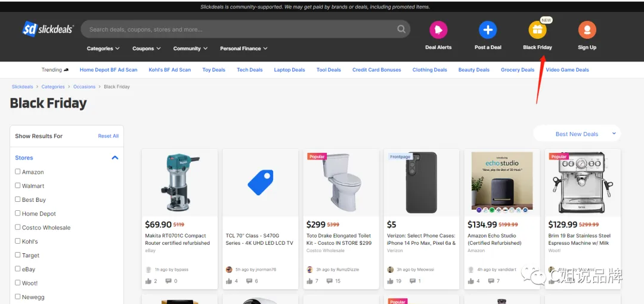Enable the Best Buy store filter
The width and height of the screenshot is (644, 304).
click(x=18, y=199)
